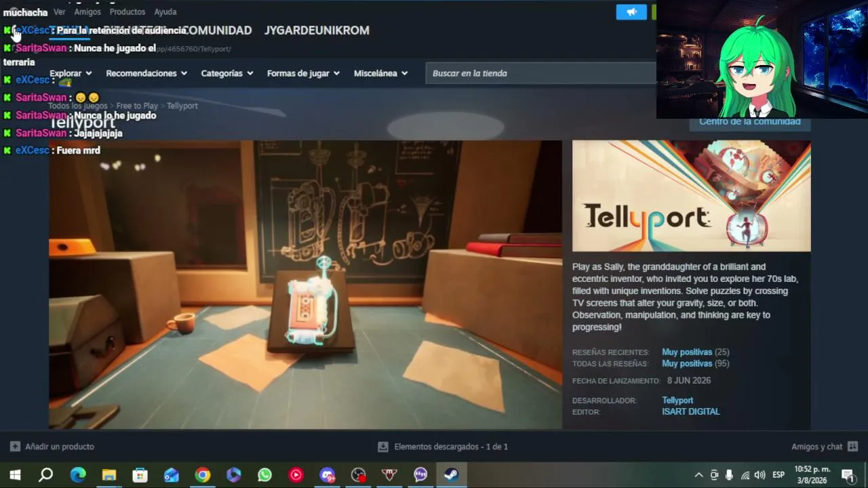This screenshot has height=488, width=868.
Task: Go to the COMUNIDAD tab
Action: [x=217, y=30]
